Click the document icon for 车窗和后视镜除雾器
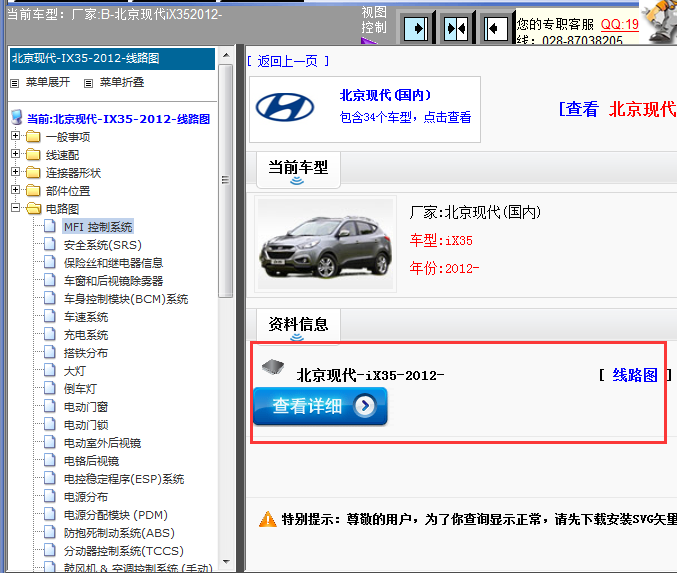 pos(50,280)
